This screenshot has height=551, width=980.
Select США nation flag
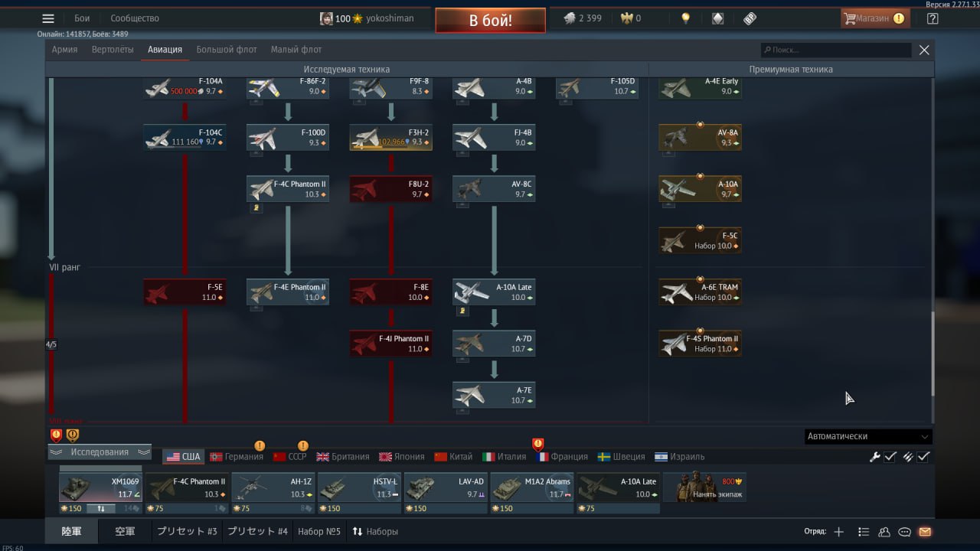coord(183,457)
